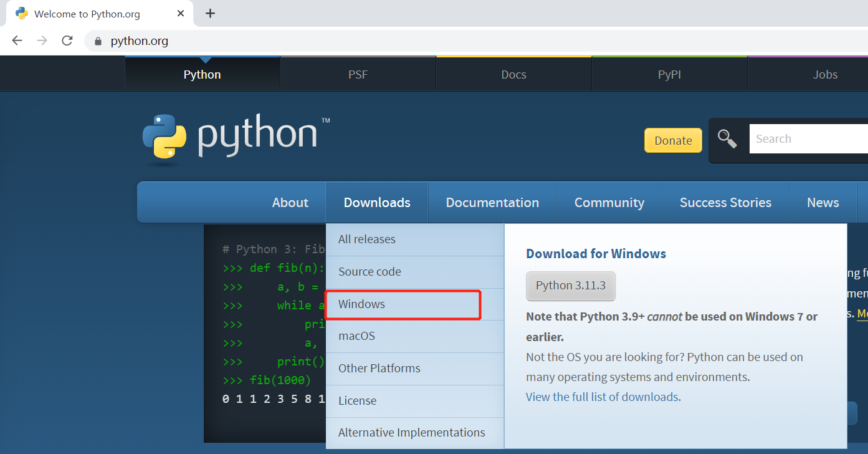Open View the full list of downloads link
Viewport: 868px width, 454px height.
click(602, 397)
